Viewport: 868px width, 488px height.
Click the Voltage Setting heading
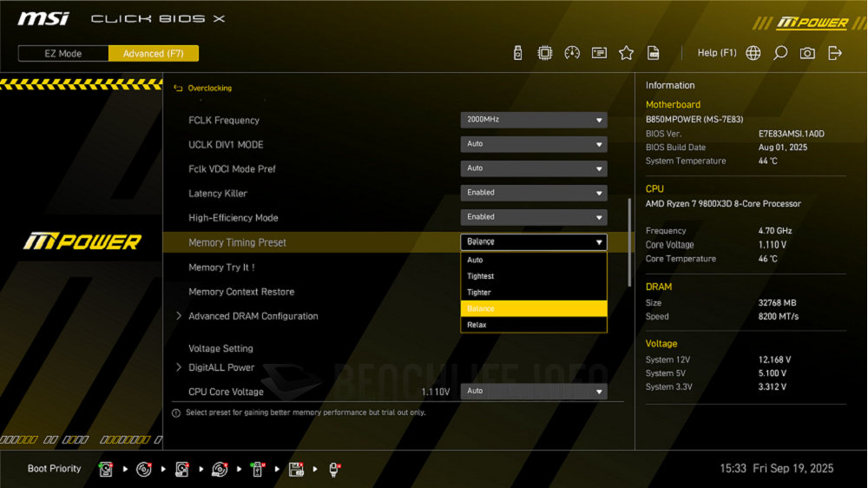coord(220,348)
